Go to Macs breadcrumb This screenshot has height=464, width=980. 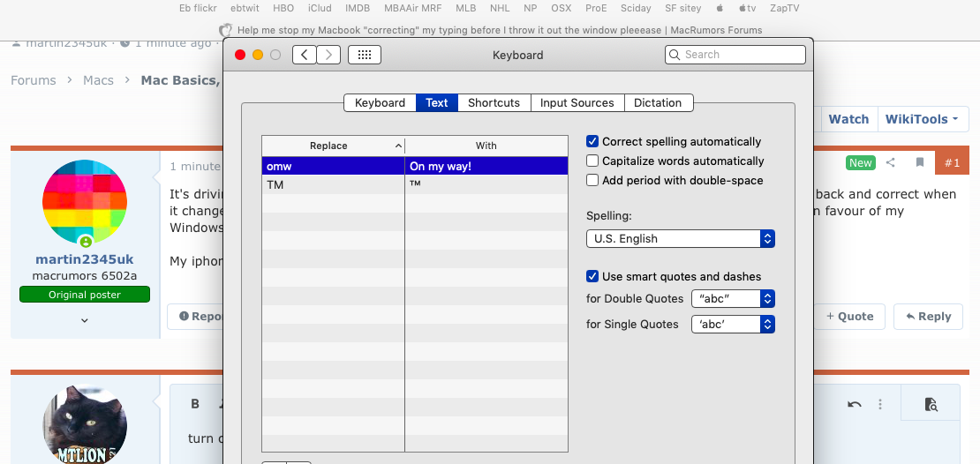coord(98,80)
